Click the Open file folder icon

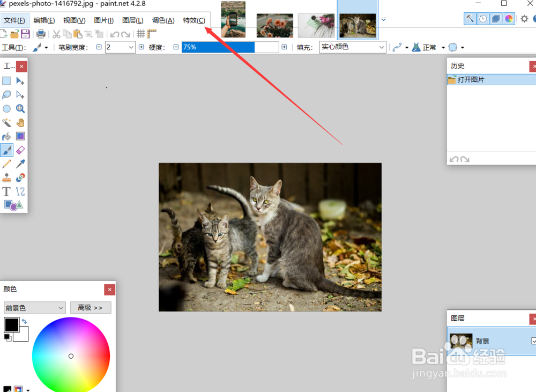tap(14, 34)
